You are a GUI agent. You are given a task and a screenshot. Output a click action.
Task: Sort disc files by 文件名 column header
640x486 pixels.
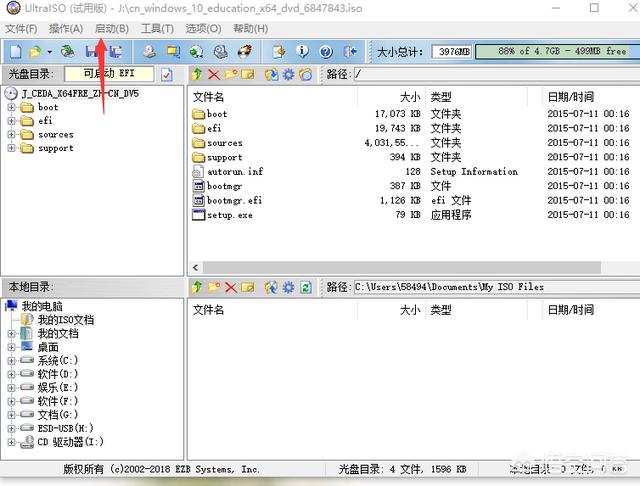[x=208, y=97]
